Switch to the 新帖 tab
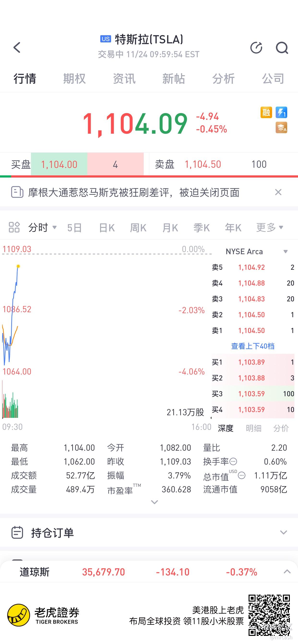 173,79
